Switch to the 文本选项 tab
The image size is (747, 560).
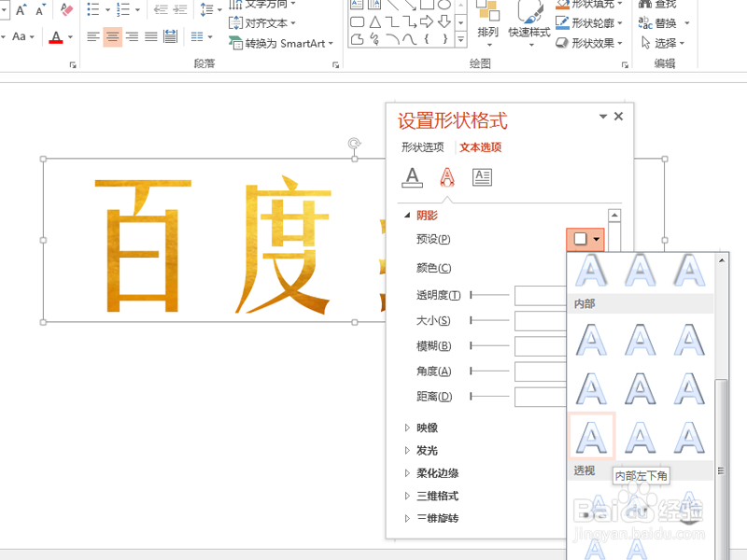coord(480,147)
